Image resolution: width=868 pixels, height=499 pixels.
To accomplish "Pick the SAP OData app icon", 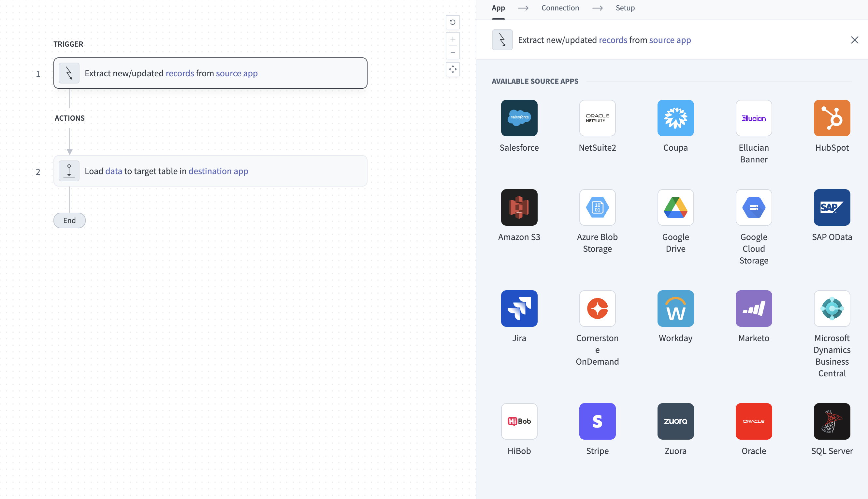I will (x=832, y=207).
